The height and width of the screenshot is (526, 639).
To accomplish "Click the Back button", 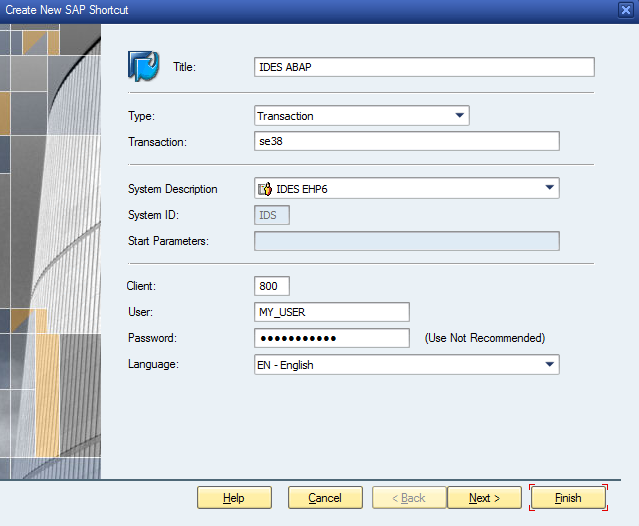I will (x=409, y=497).
